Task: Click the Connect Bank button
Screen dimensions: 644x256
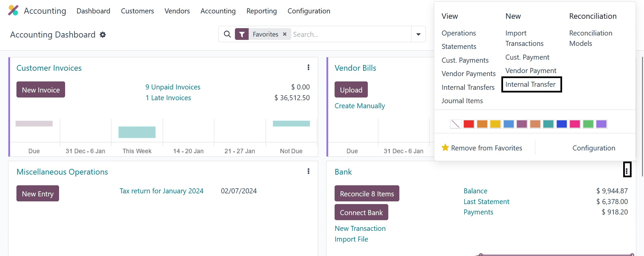Action: point(361,212)
